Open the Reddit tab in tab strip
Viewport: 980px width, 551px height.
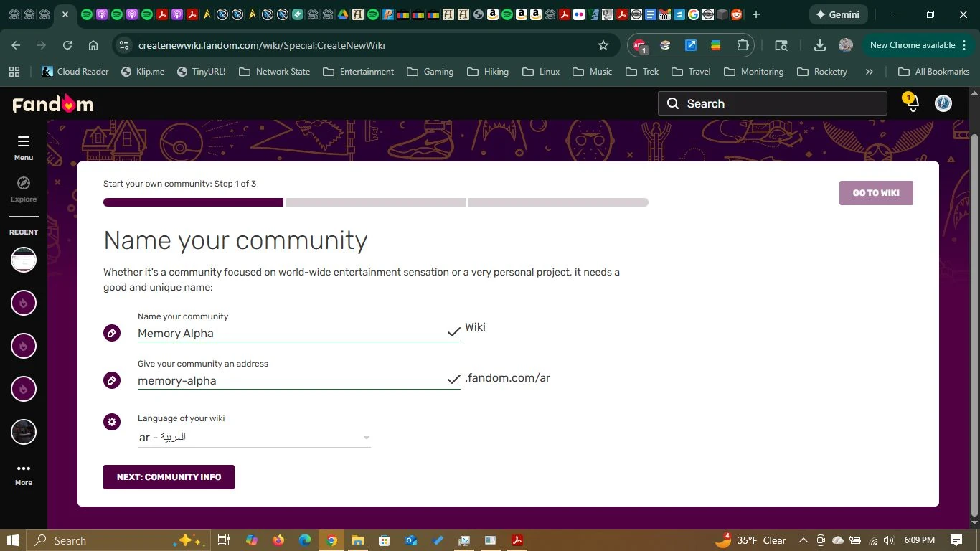coord(737,14)
